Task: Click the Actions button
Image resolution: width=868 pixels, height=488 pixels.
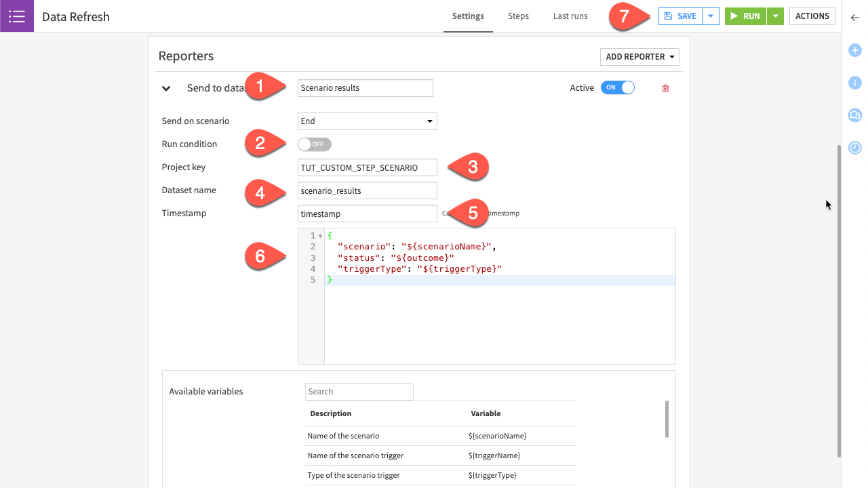Action: point(812,16)
